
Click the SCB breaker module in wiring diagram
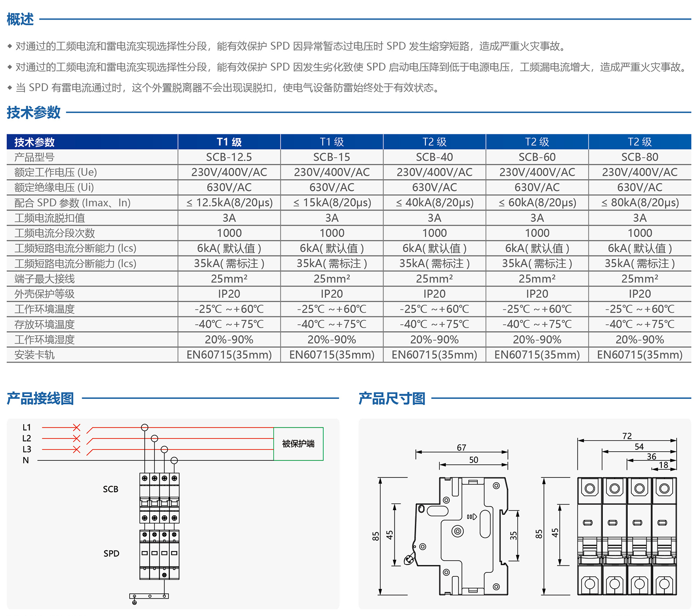(159, 498)
